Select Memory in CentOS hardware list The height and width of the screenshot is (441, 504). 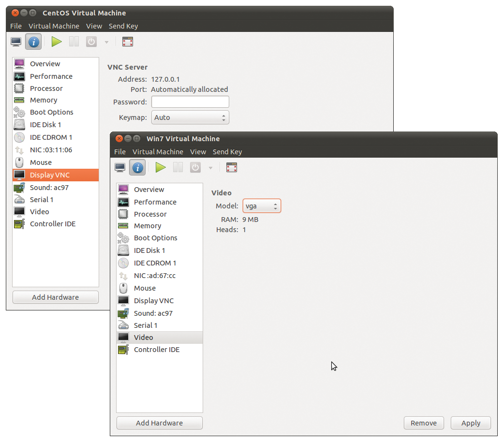[x=56, y=100]
